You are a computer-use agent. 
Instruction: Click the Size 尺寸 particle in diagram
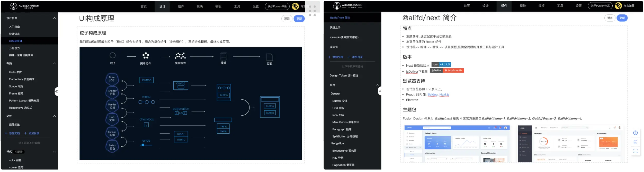112,79
